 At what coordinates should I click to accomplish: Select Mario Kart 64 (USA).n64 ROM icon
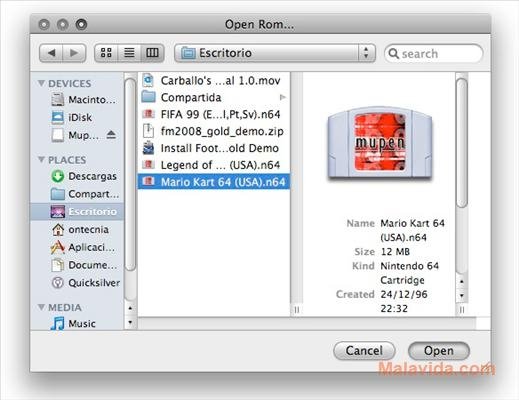click(x=148, y=182)
